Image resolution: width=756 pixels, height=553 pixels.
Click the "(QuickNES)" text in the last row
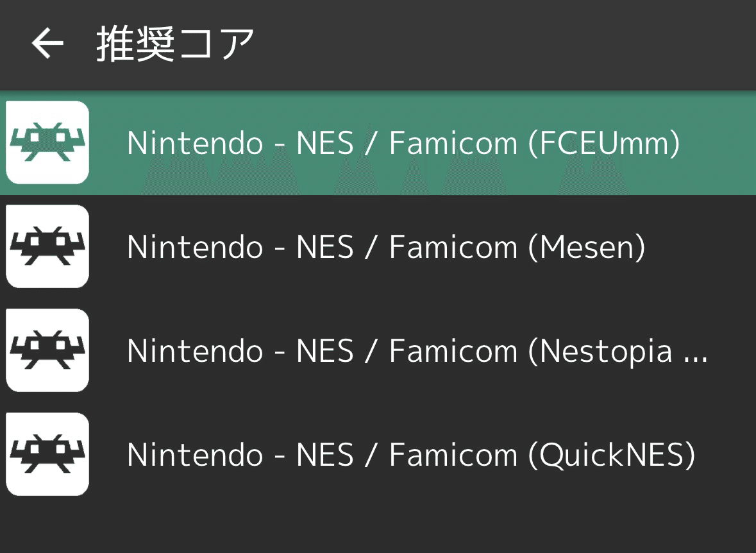612,455
